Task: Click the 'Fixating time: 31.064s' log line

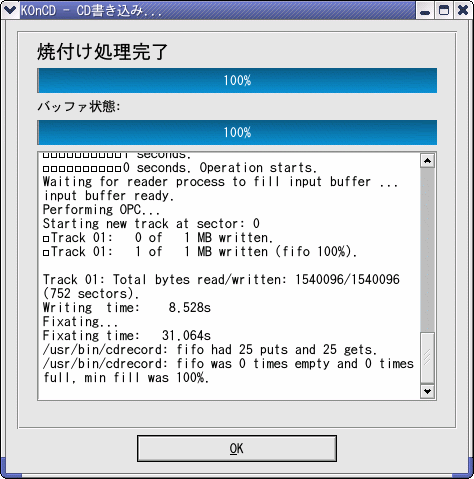Action: pos(127,335)
